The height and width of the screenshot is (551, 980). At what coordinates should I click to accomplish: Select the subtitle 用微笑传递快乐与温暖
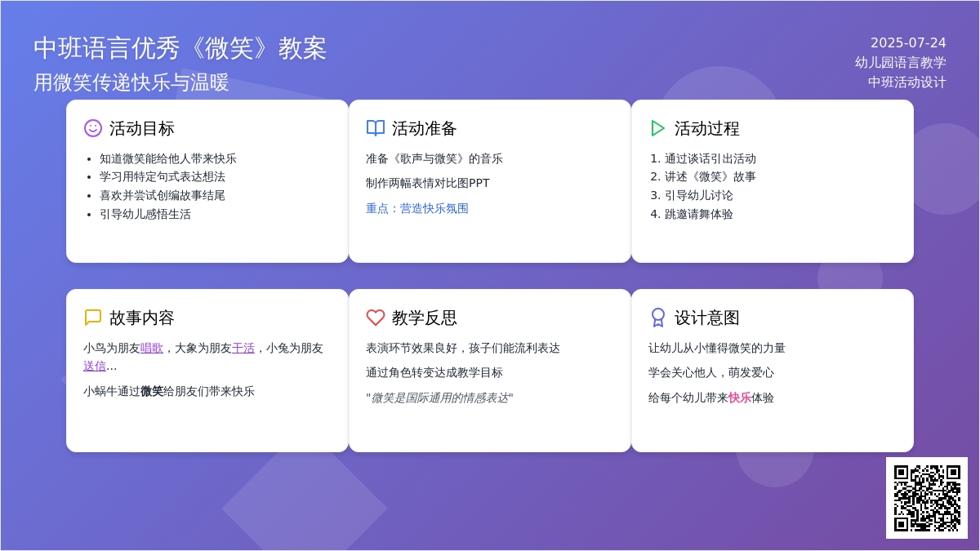(131, 82)
